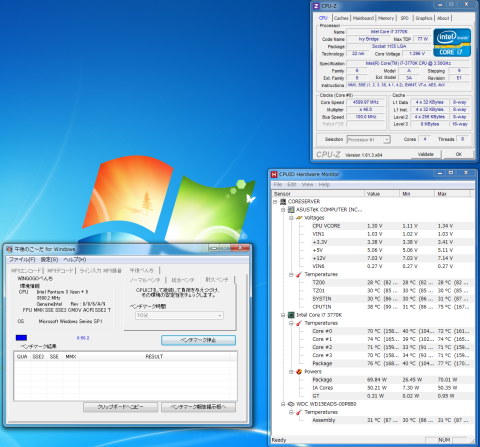
Task: Select the CPUTIN temperature row
Action: (393, 307)
